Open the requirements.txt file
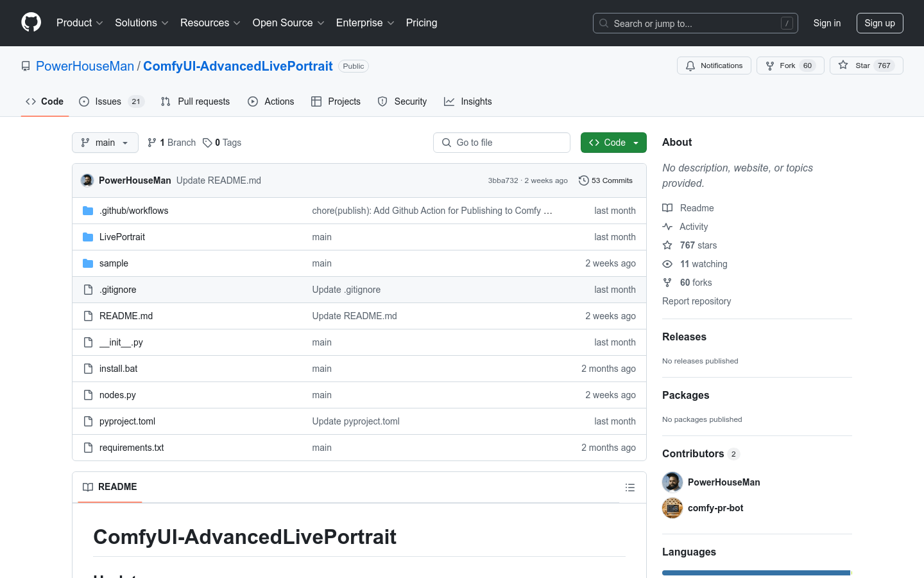Image resolution: width=924 pixels, height=578 pixels. point(132,448)
